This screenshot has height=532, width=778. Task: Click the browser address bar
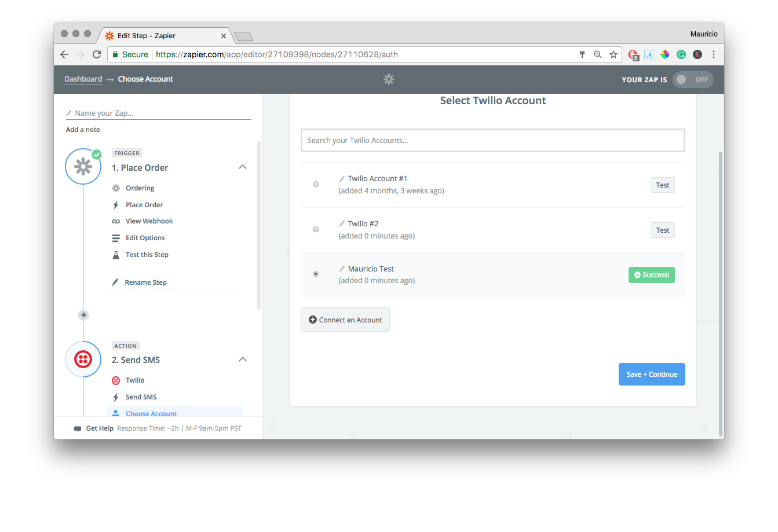365,54
